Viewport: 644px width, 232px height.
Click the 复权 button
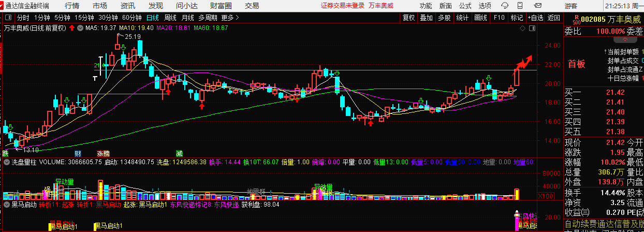tap(409, 17)
